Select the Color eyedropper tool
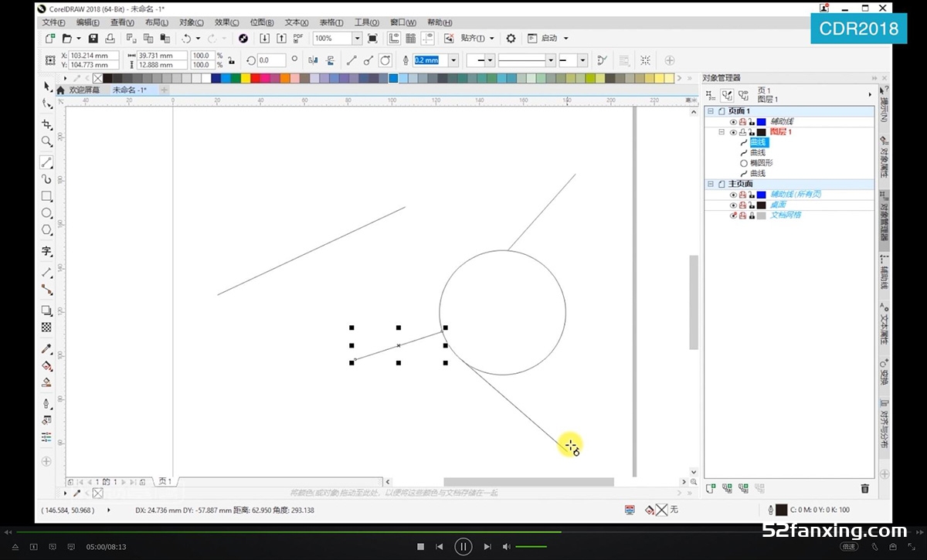927x560 pixels. (x=47, y=348)
